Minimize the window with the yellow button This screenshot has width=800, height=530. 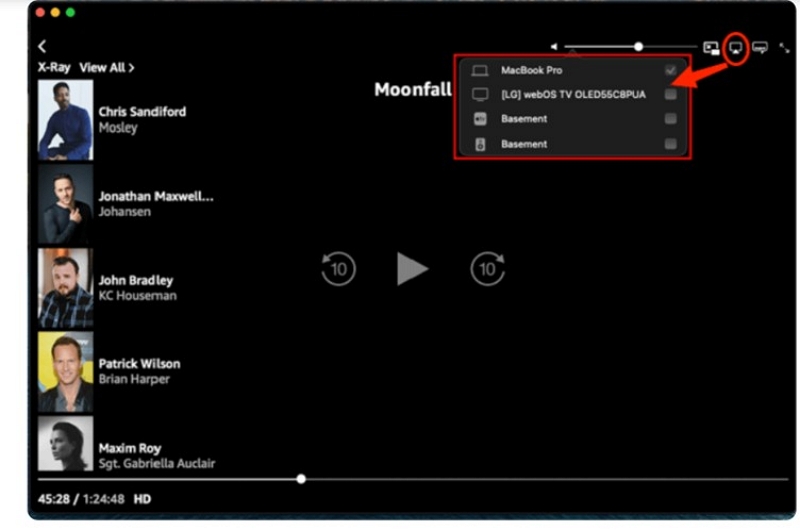click(55, 12)
